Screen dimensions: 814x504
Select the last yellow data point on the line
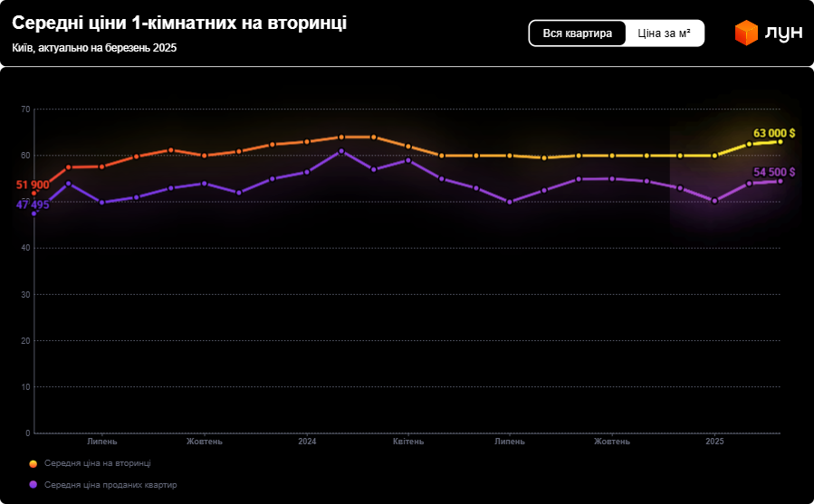[x=780, y=142]
